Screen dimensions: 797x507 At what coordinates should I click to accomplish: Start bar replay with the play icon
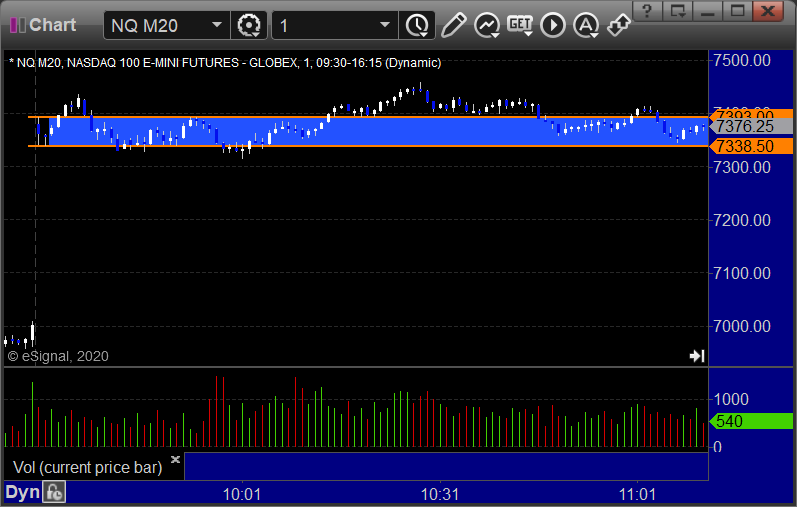pos(553,25)
